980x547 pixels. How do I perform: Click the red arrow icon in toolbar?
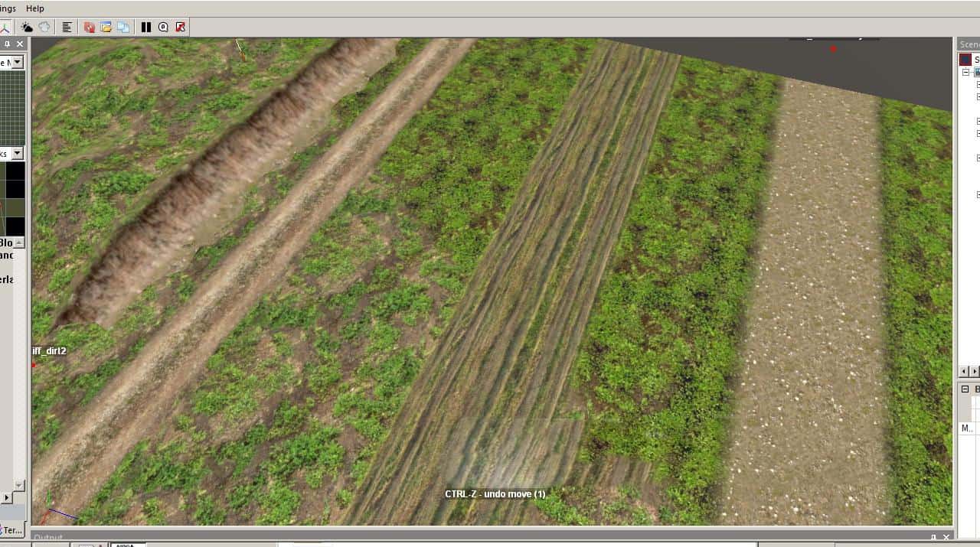pos(181,27)
